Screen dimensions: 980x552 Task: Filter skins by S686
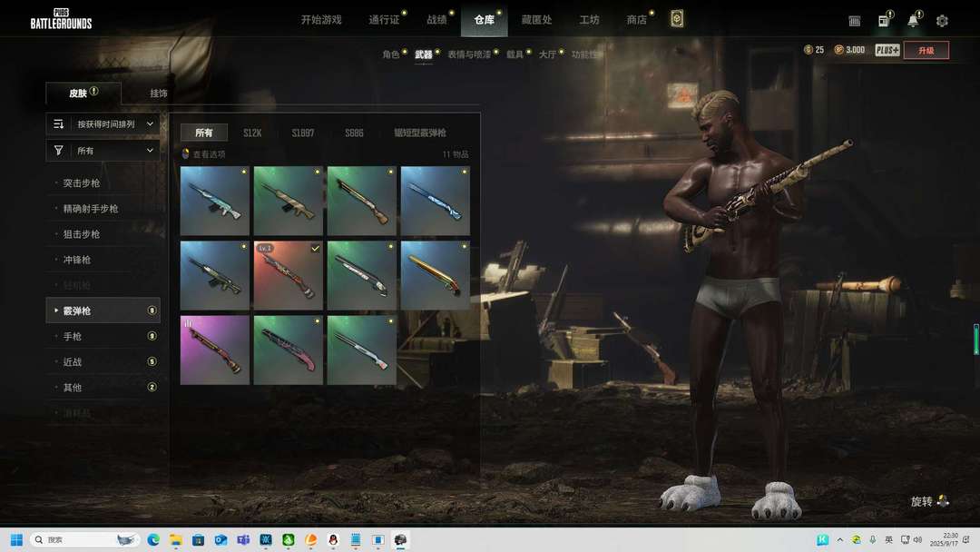354,133
